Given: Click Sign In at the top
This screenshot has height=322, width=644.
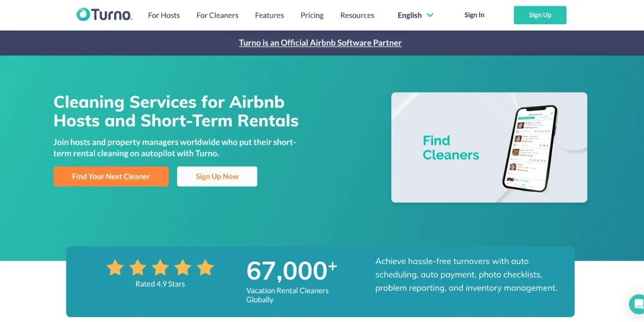Looking at the screenshot, I should [x=474, y=14].
